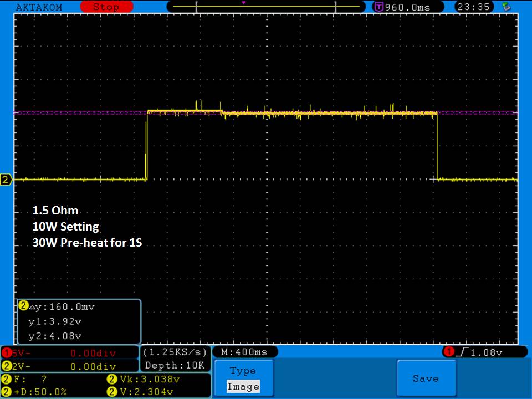Click the y1 3.92v cursor value
The image size is (532, 399).
click(54, 321)
